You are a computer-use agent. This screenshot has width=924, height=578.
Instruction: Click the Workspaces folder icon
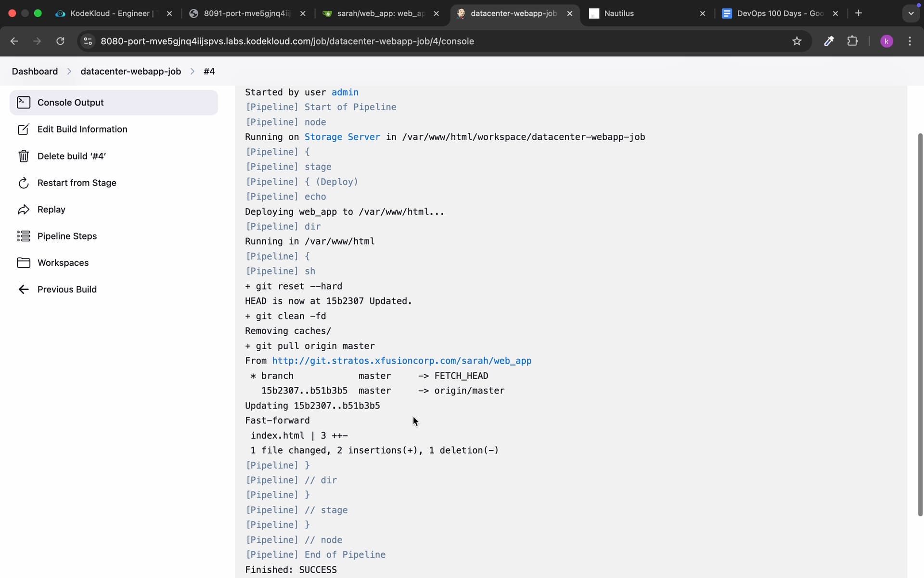pyautogui.click(x=24, y=263)
